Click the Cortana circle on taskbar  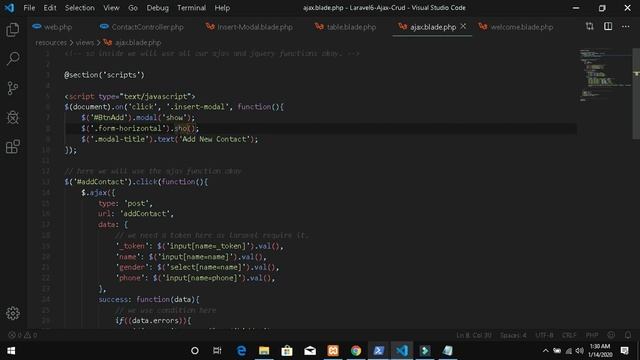click(x=195, y=351)
